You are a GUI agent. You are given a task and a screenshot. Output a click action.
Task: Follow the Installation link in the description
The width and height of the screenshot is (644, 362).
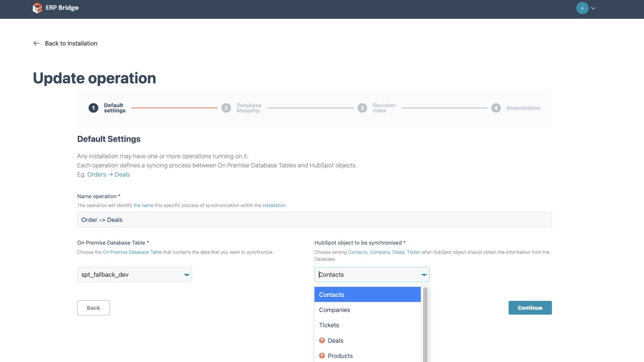coord(274,205)
